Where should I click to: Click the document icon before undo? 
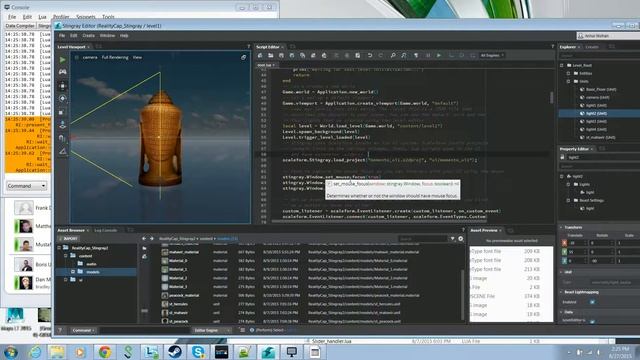pyautogui.click(x=358, y=56)
